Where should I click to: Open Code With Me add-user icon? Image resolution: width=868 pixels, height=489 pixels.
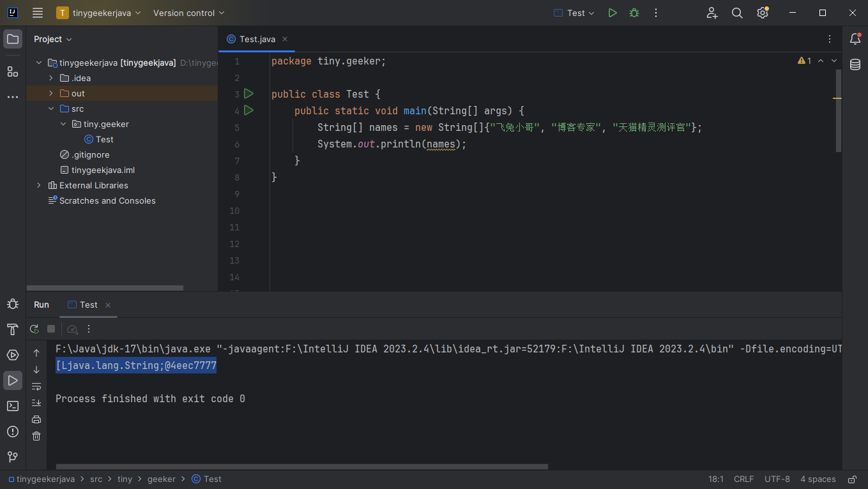712,13
